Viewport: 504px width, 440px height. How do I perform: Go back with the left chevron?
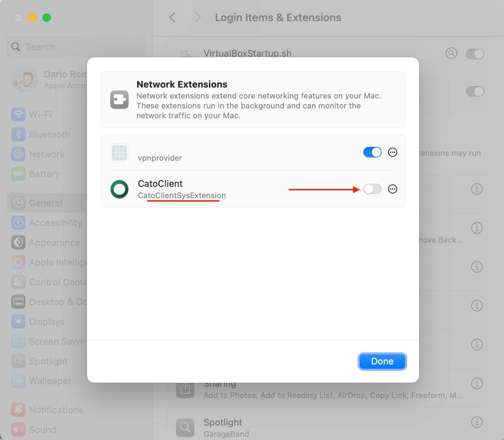coord(172,17)
